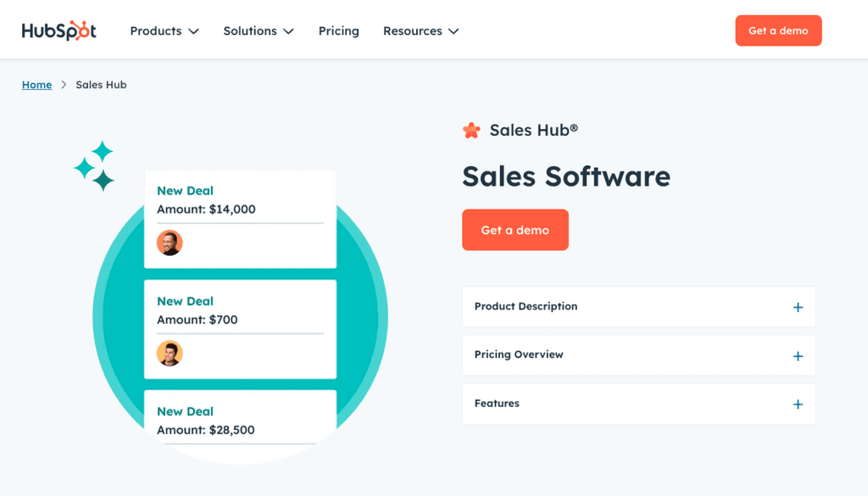Open the Products dropdown
The width and height of the screenshot is (868, 496).
(164, 31)
